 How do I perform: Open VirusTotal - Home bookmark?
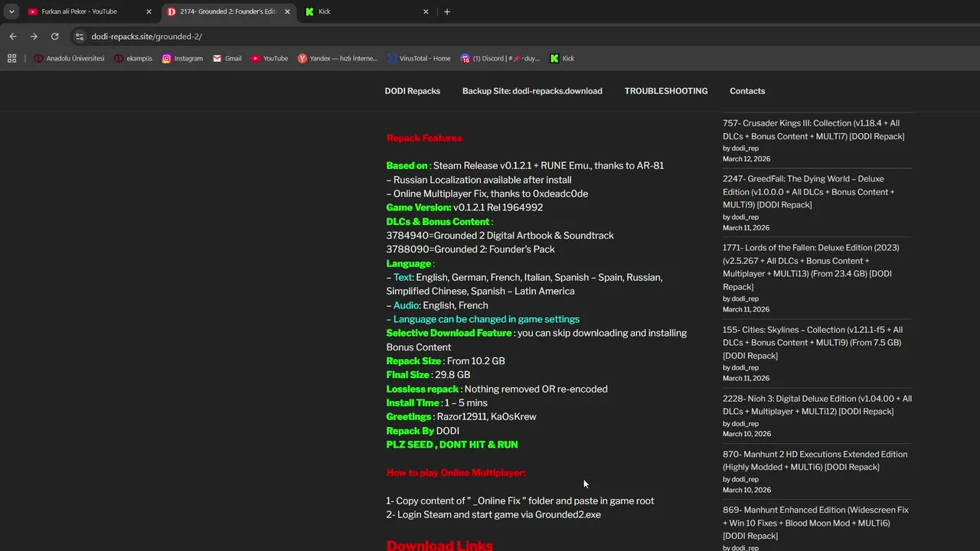tap(419, 58)
